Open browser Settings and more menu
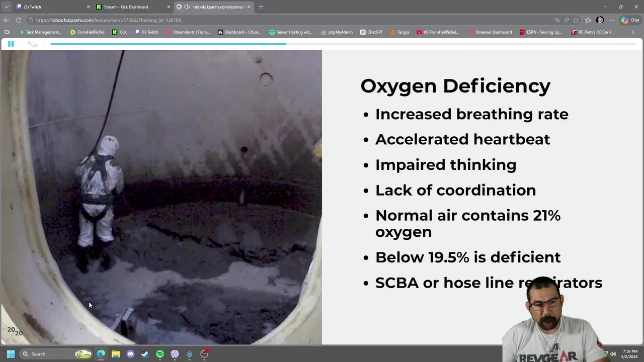This screenshot has height=362, width=644. coord(612,20)
